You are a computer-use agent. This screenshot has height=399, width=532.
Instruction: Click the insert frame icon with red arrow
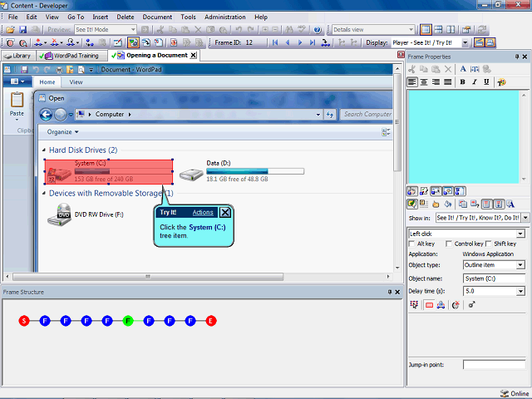[x=39, y=42]
